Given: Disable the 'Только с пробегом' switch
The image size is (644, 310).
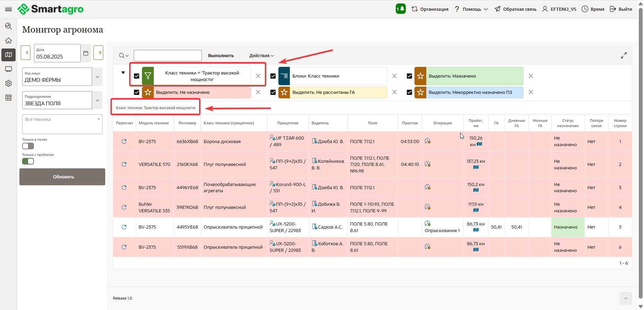Looking at the screenshot, I should 28,161.
